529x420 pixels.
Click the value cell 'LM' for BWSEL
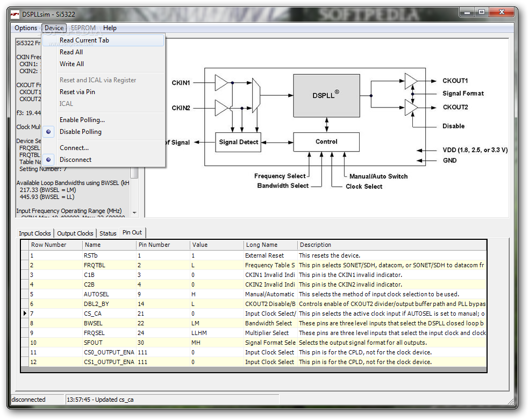click(217, 323)
